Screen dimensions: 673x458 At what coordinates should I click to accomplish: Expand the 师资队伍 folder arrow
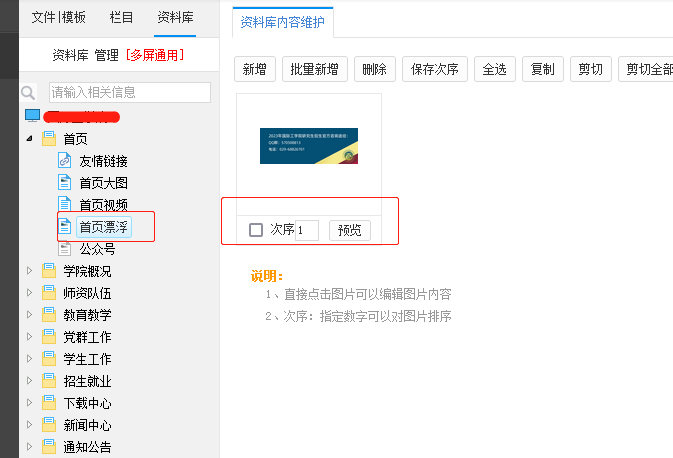pos(29,293)
